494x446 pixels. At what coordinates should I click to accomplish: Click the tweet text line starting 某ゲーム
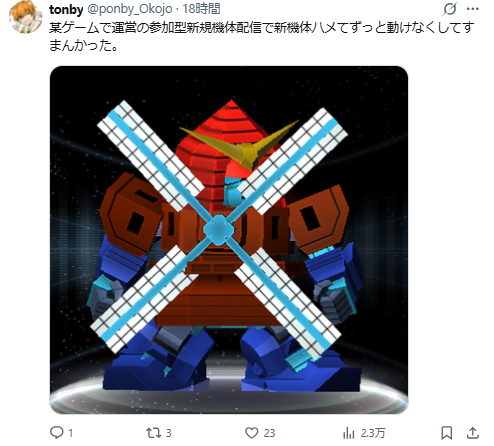(261, 28)
